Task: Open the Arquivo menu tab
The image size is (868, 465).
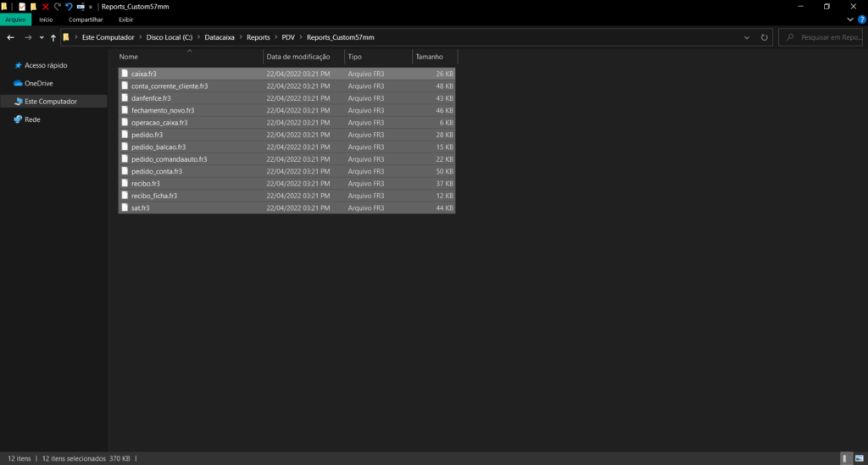Action: [16, 19]
